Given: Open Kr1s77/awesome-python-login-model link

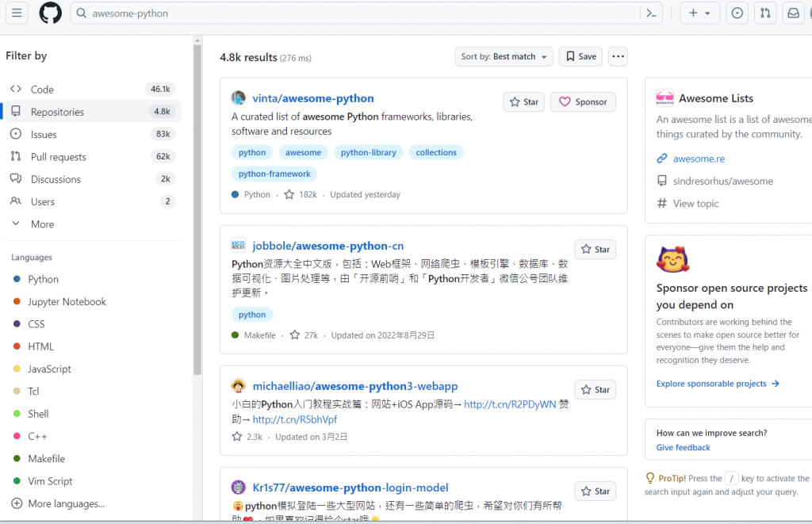Looking at the screenshot, I should [350, 488].
